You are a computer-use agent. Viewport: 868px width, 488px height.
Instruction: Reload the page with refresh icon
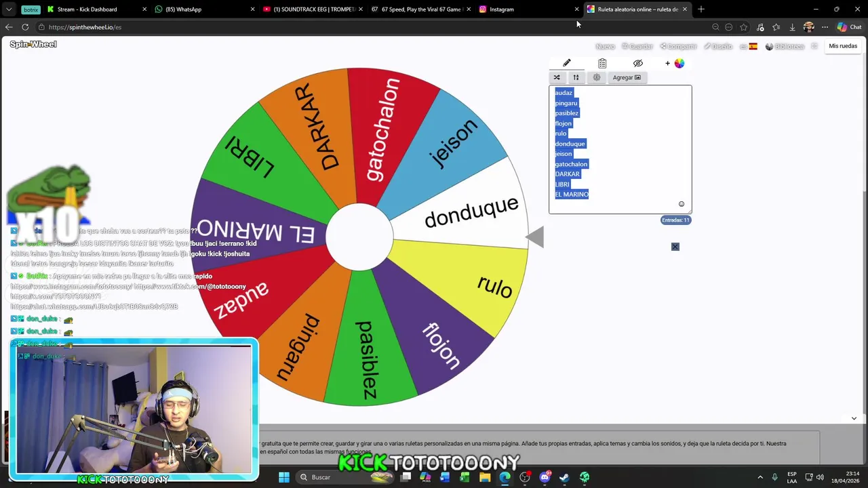pos(25,27)
